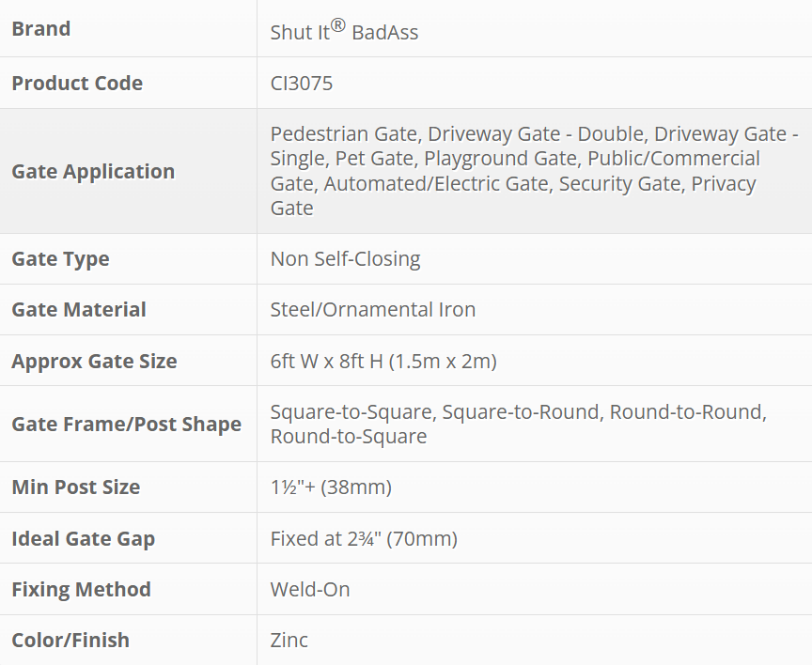Select the Steel/Ornamental Iron value
Image resolution: width=812 pixels, height=665 pixels.
373,310
